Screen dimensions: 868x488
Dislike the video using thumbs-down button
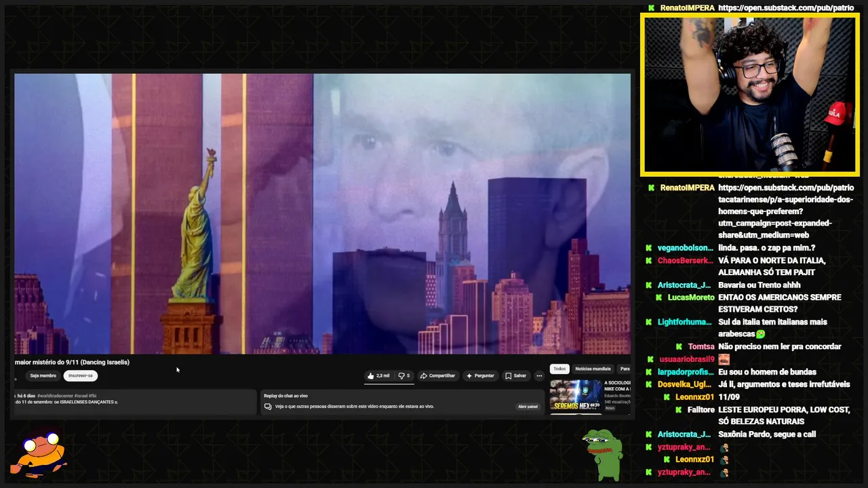(x=404, y=375)
